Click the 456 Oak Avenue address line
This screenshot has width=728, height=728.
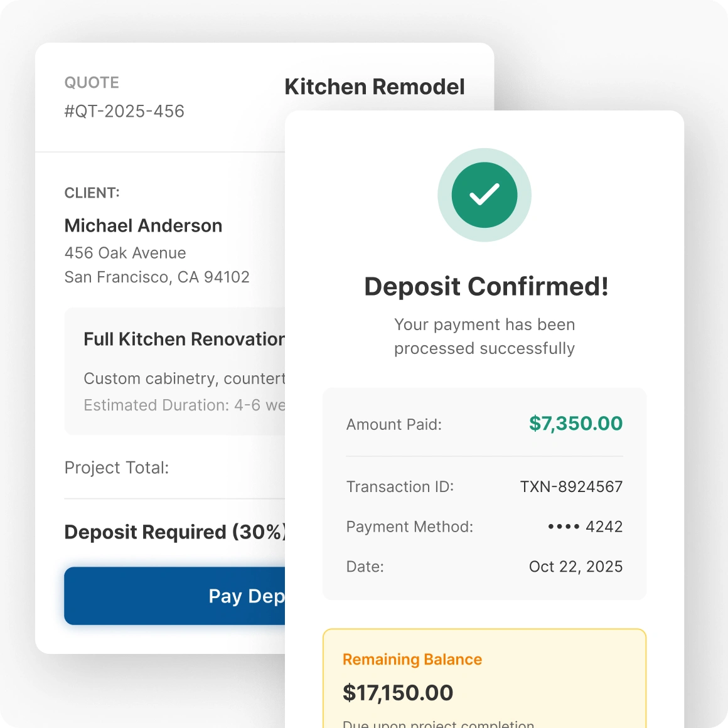pos(126,253)
